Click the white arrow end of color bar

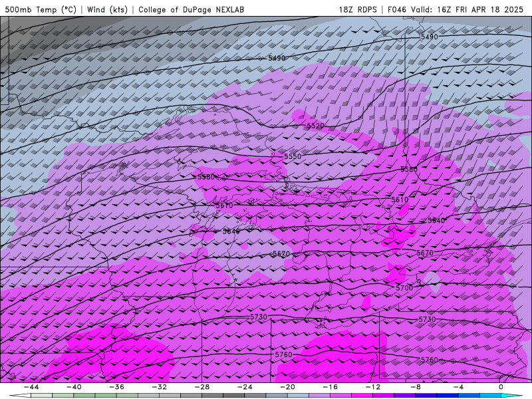click(x=20, y=396)
